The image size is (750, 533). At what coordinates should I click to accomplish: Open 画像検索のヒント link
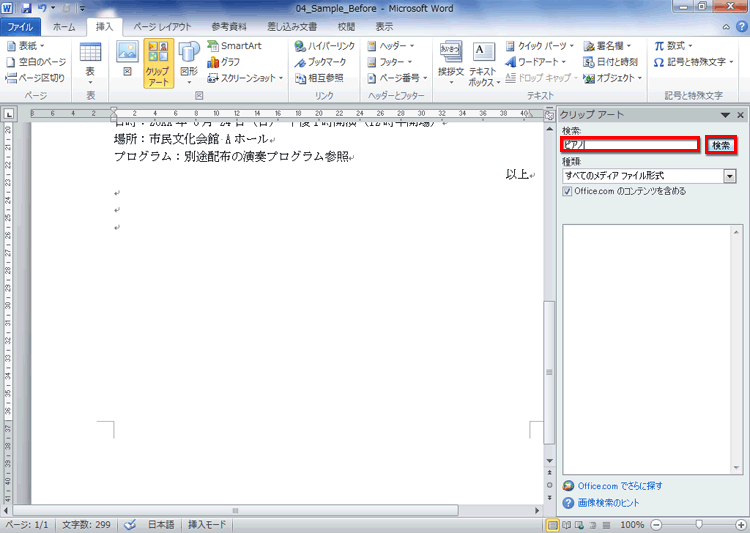[608, 503]
